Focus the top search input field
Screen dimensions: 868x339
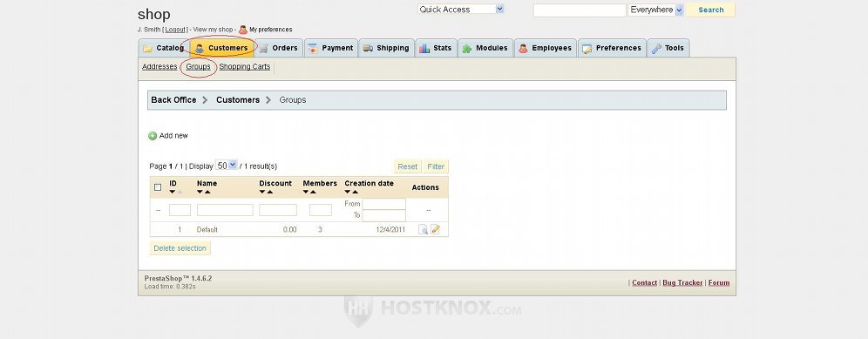pyautogui.click(x=580, y=10)
